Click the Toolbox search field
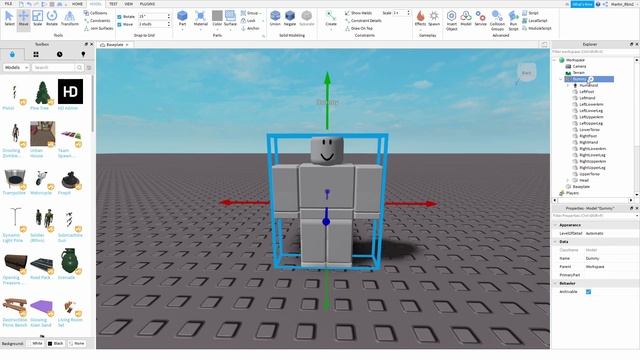640x360 pixels. (x=53, y=67)
